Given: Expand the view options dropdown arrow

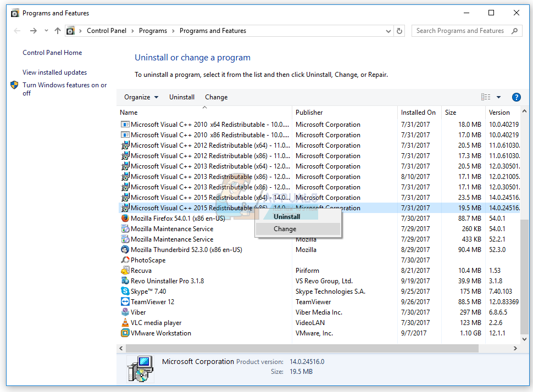Looking at the screenshot, I should coord(499,97).
